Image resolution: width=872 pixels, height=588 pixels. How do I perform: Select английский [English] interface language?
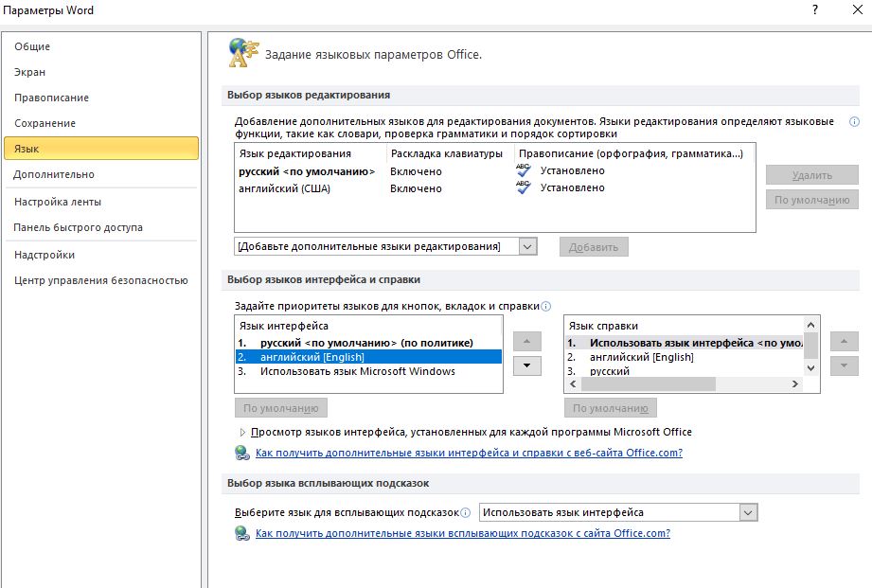point(368,357)
